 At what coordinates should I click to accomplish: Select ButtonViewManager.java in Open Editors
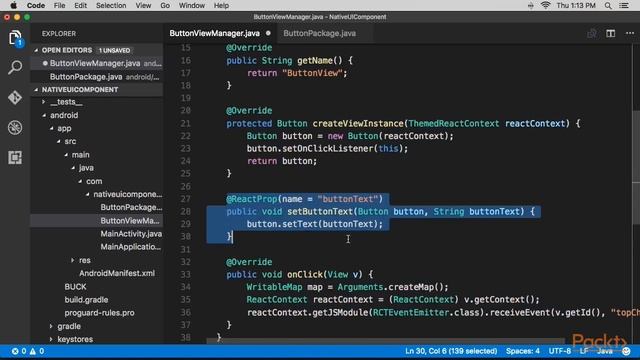97,63
